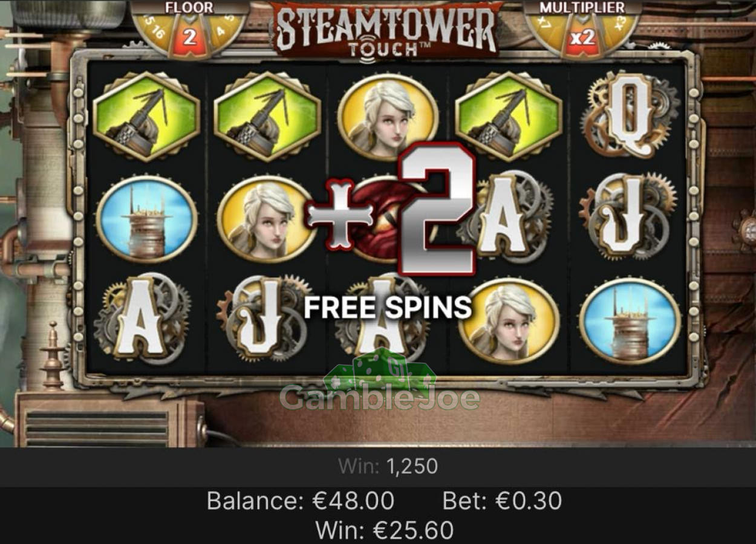
Task: Tap the tower symbol in right column
Action: click(x=630, y=322)
